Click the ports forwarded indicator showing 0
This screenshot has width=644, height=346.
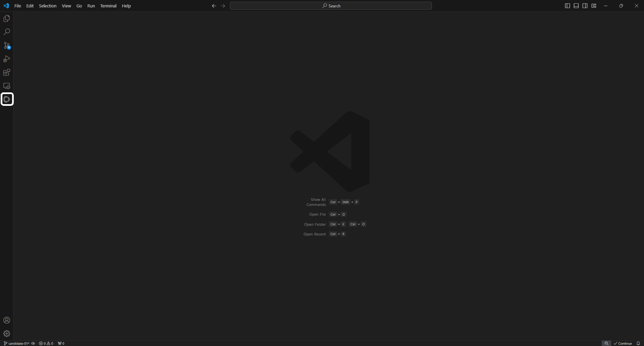tap(61, 343)
